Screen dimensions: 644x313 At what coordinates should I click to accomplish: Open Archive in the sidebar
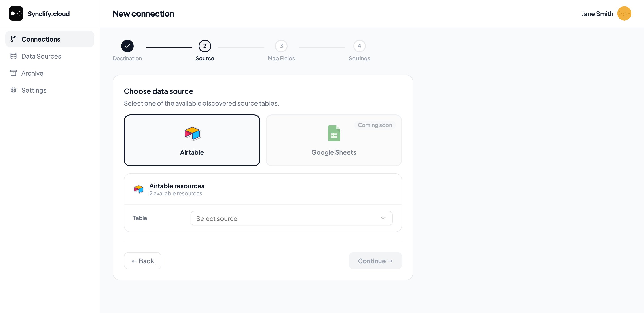point(50,73)
